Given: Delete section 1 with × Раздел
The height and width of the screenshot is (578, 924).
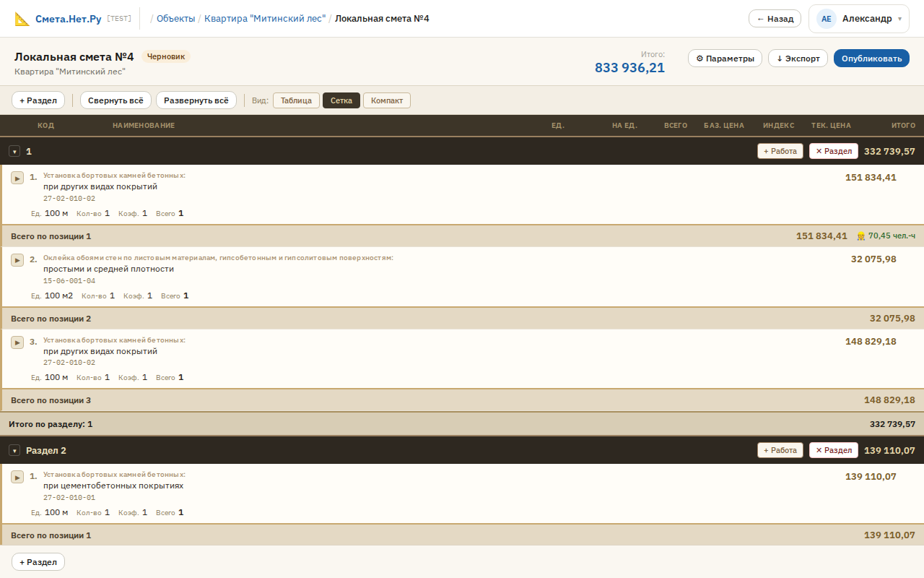Looking at the screenshot, I should click(x=833, y=151).
